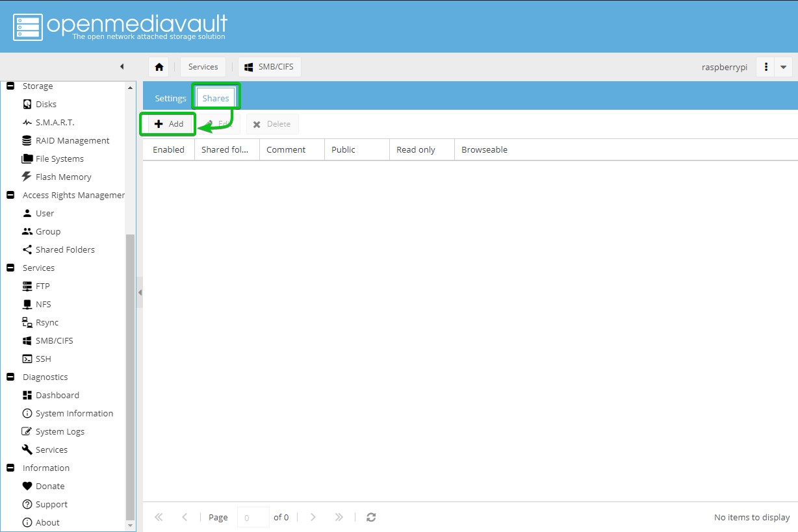
Task: Click the sidebar scroll-up arrow
Action: pyautogui.click(x=131, y=87)
